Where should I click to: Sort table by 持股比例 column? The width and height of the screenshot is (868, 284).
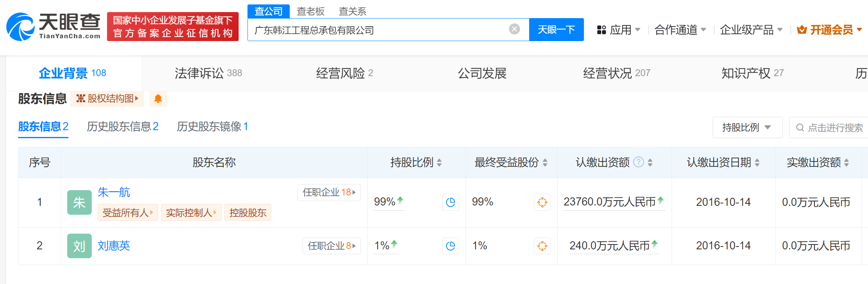(439, 162)
